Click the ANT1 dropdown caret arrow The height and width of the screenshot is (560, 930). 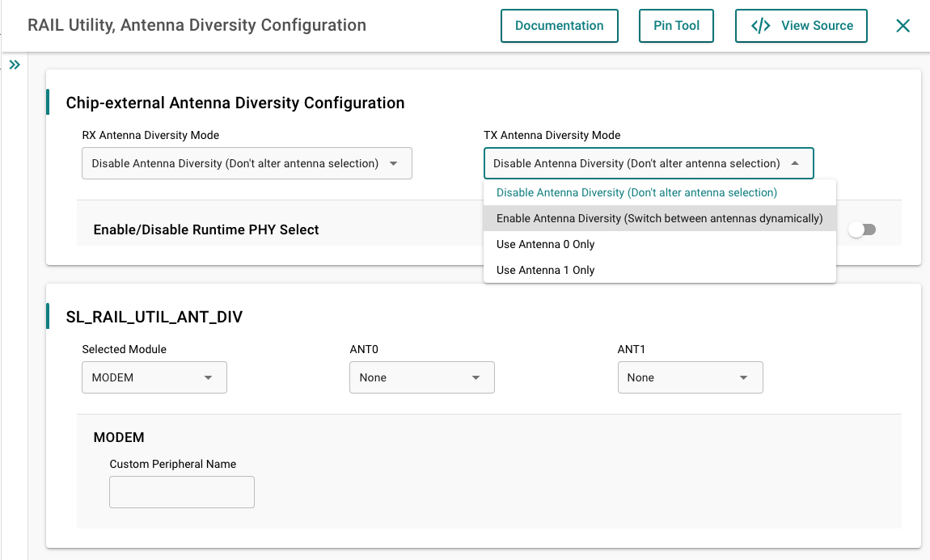[x=743, y=377]
